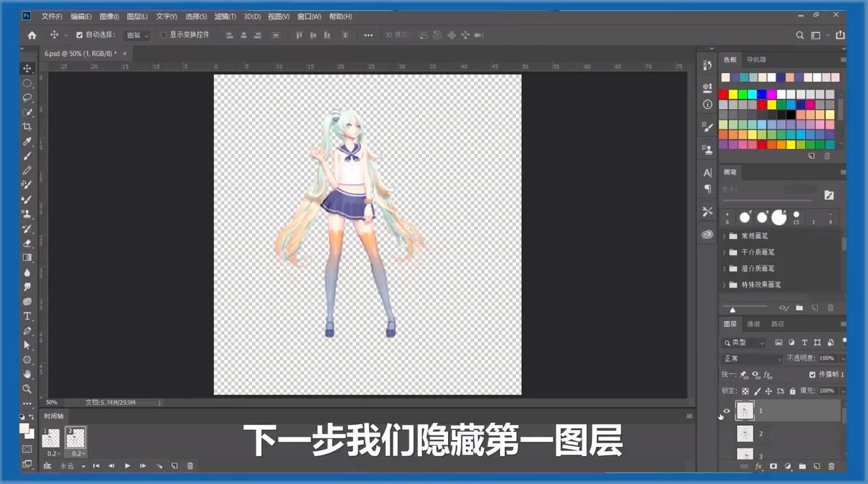Toggle the adjustment layer filter icon
Image resolution: width=868 pixels, height=484 pixels.
791,342
